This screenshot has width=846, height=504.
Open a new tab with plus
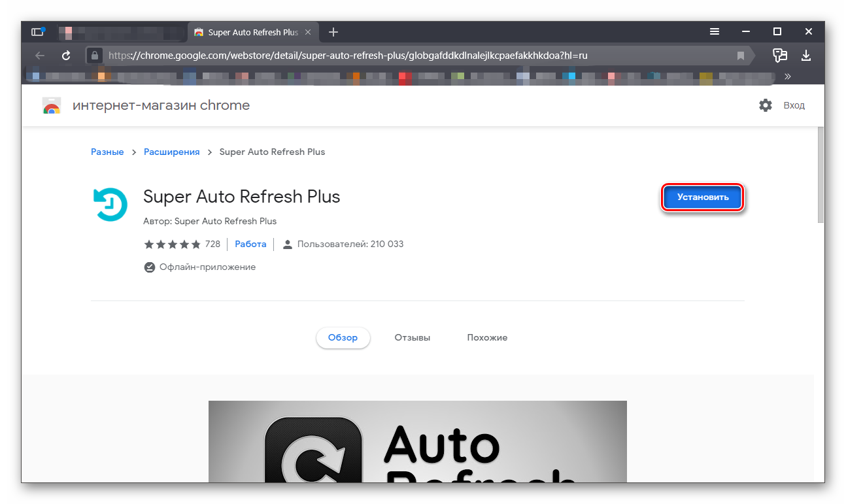coord(333,32)
